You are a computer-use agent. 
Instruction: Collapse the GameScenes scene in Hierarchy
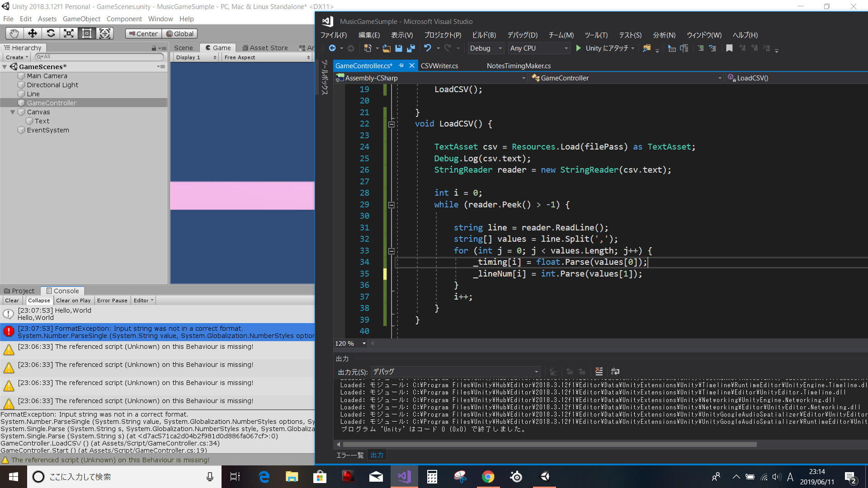[5, 67]
